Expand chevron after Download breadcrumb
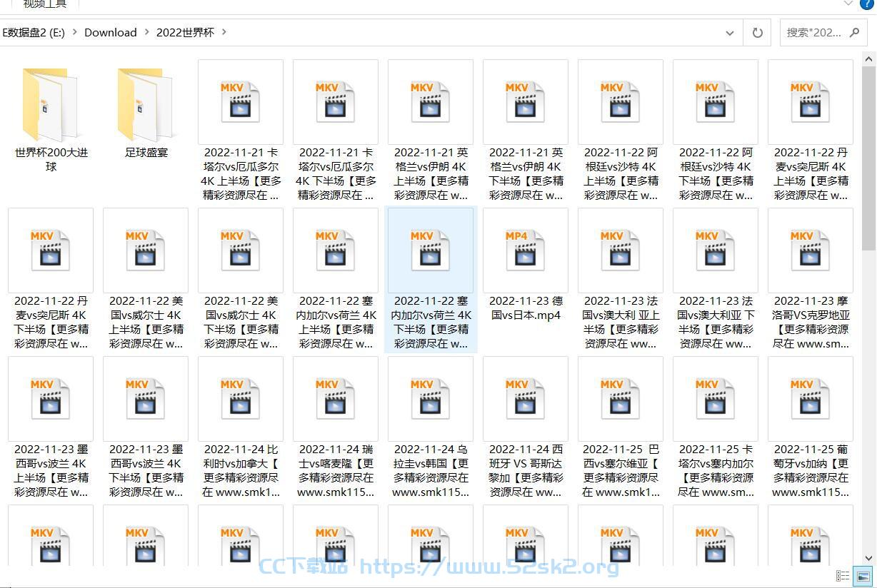Viewport: 877px width, 588px height. (x=146, y=32)
